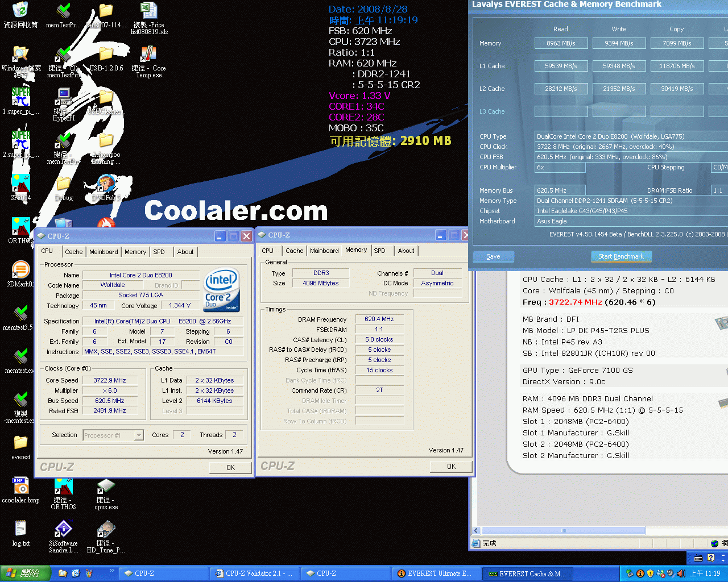Click Start Benchmark in EVEREST window
This screenshot has height=582, width=728.
click(x=621, y=256)
